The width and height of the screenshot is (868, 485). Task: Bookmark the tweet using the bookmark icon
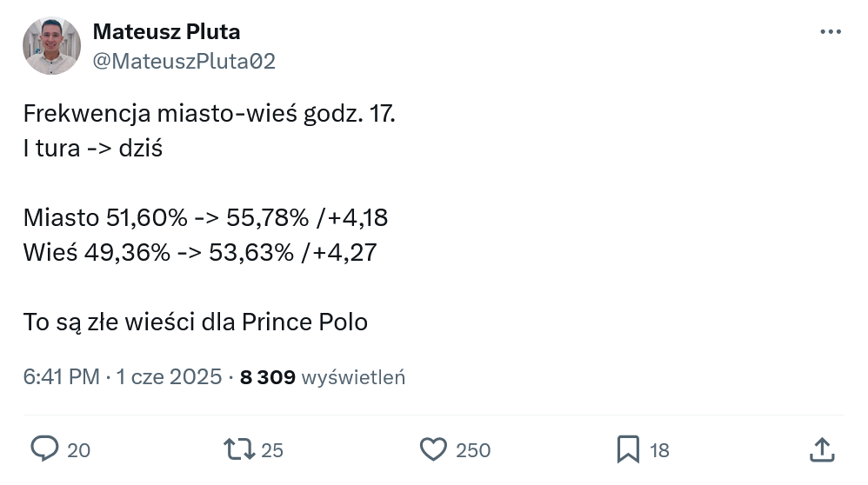tap(628, 448)
